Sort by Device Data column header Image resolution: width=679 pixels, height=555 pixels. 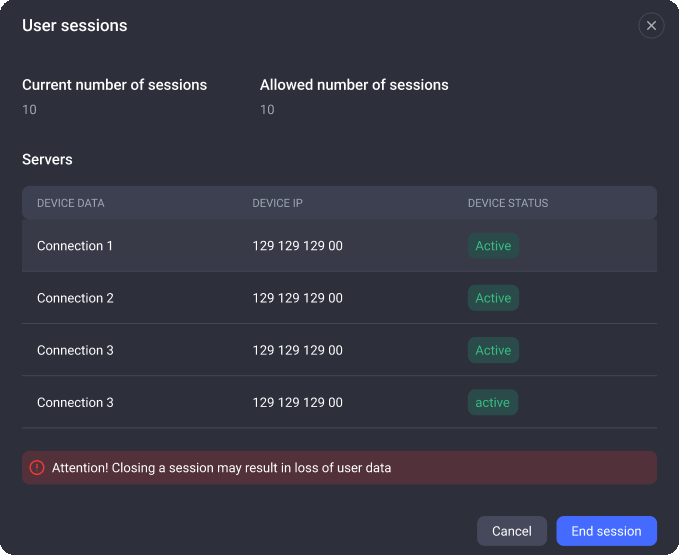point(71,203)
